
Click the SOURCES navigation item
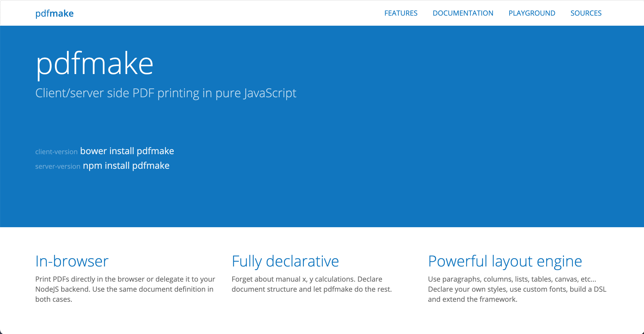tap(586, 13)
